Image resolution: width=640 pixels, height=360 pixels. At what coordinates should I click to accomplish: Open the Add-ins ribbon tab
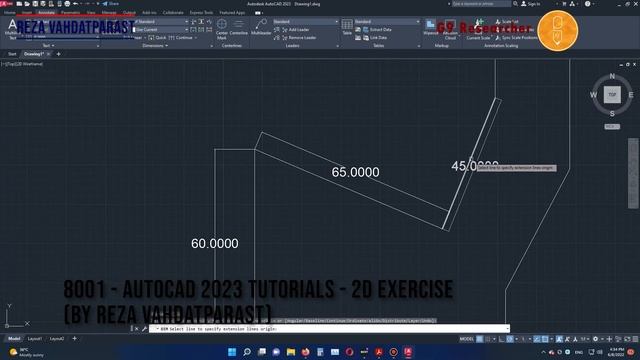pos(149,13)
